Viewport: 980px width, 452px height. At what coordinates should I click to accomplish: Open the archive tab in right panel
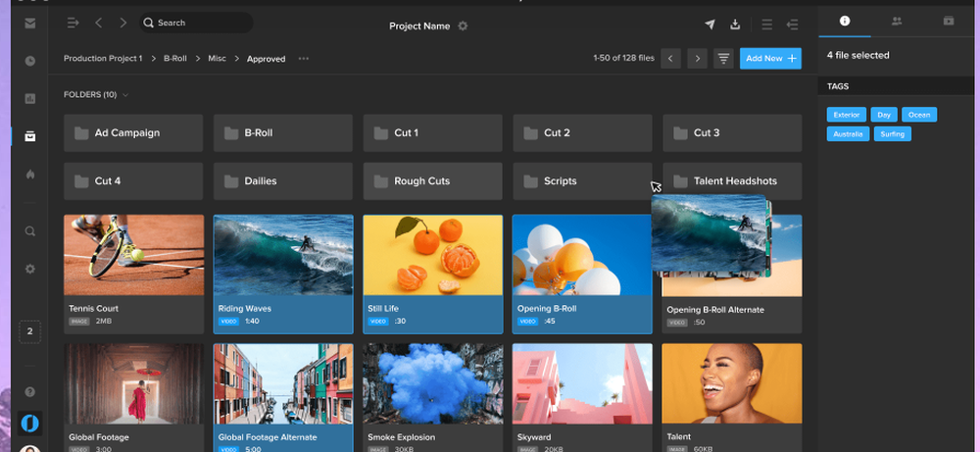click(949, 21)
